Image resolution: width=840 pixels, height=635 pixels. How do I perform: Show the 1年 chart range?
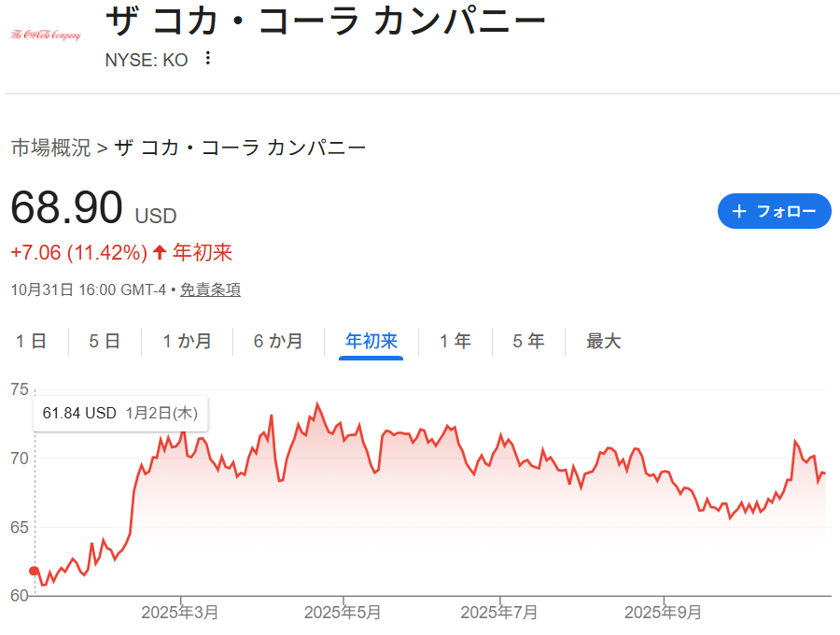coord(455,342)
